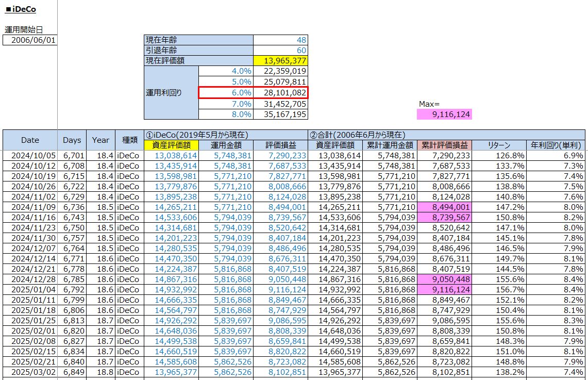588x380 pixels.
Task: Select the red-outlined 6.0% rate cell
Action: pos(226,93)
